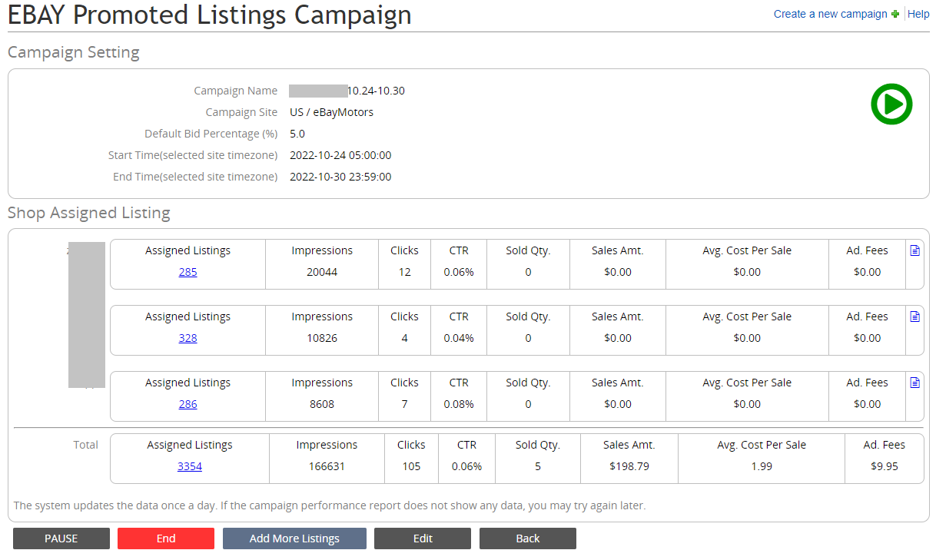The width and height of the screenshot is (936, 560).
Task: Select clicks value 7 in third row
Action: (404, 404)
